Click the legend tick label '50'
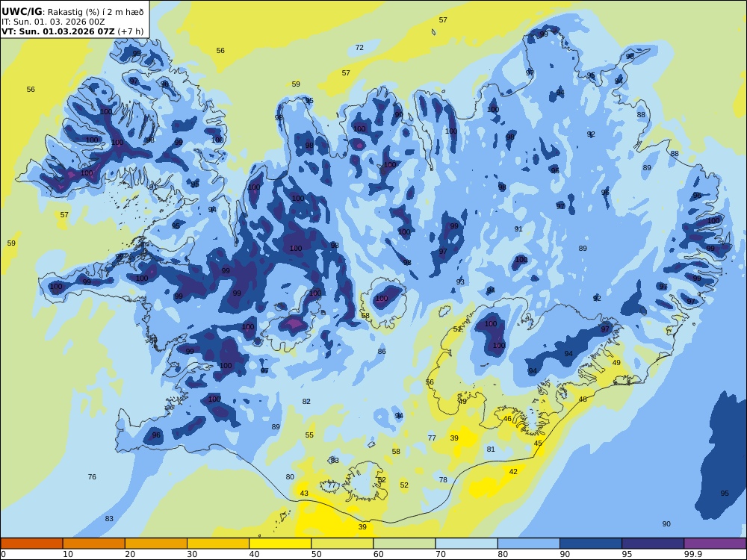This screenshot has width=747, height=560. tap(316, 554)
